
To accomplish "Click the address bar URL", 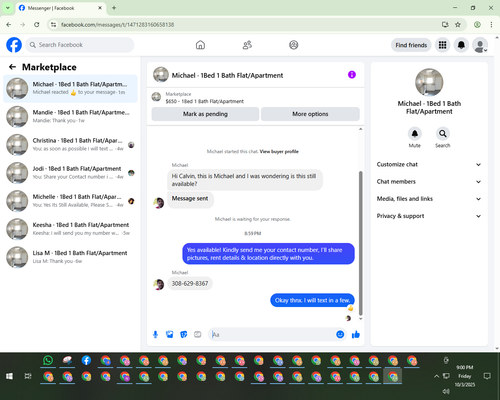I will 118,25.
